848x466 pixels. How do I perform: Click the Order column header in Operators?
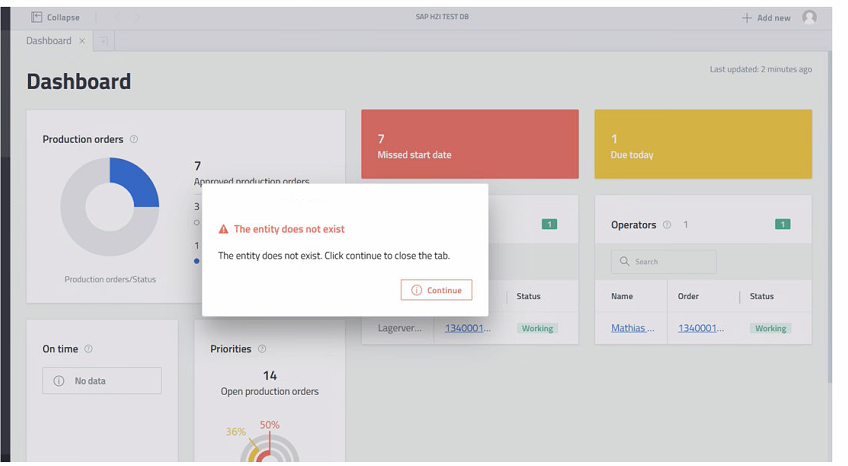point(688,296)
